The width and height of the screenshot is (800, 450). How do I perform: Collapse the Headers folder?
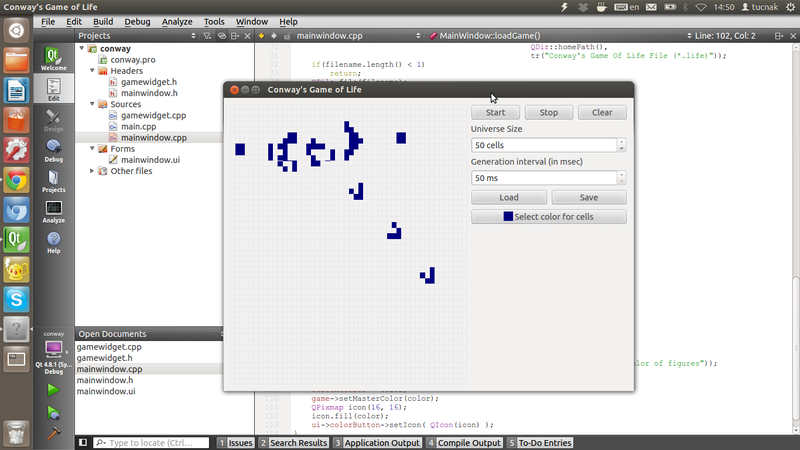pos(92,70)
